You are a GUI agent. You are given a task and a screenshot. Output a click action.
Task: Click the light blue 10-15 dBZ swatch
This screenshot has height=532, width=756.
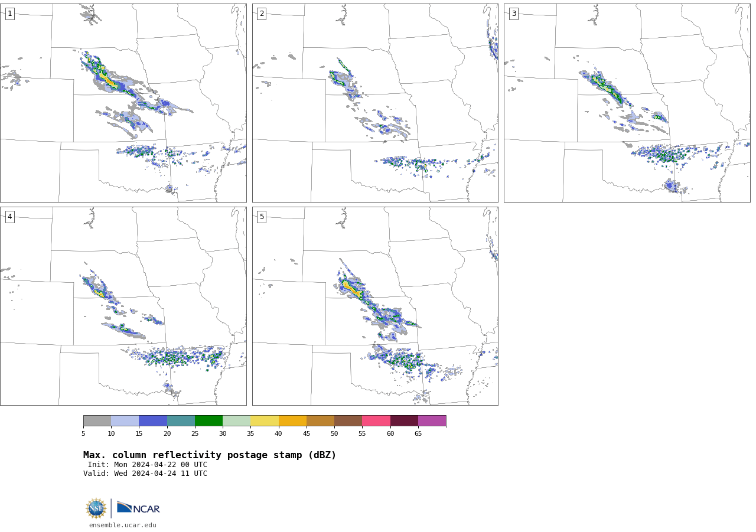pos(125,421)
